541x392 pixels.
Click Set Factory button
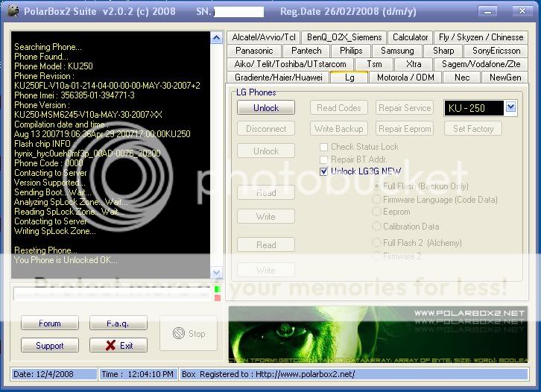[x=473, y=128]
